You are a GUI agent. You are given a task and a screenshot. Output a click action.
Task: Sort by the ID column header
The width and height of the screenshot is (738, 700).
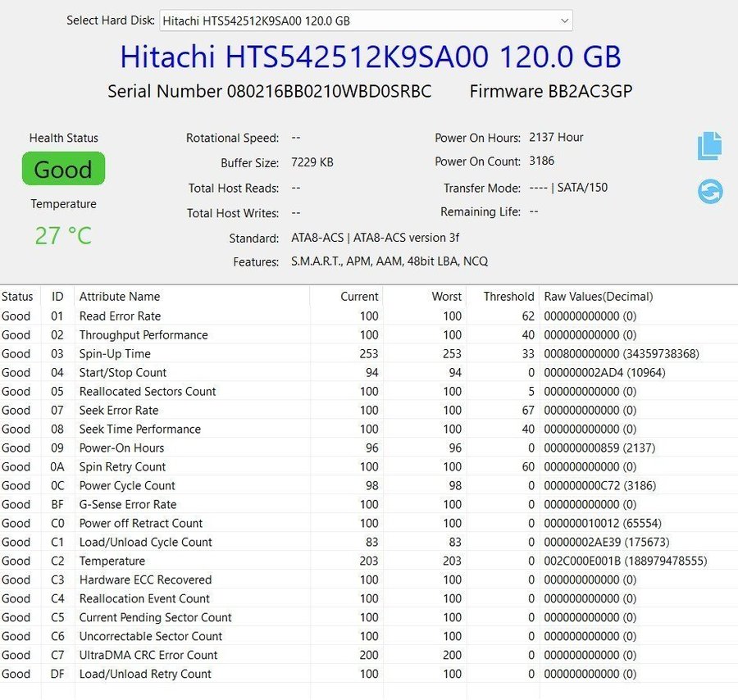pyautogui.click(x=57, y=297)
